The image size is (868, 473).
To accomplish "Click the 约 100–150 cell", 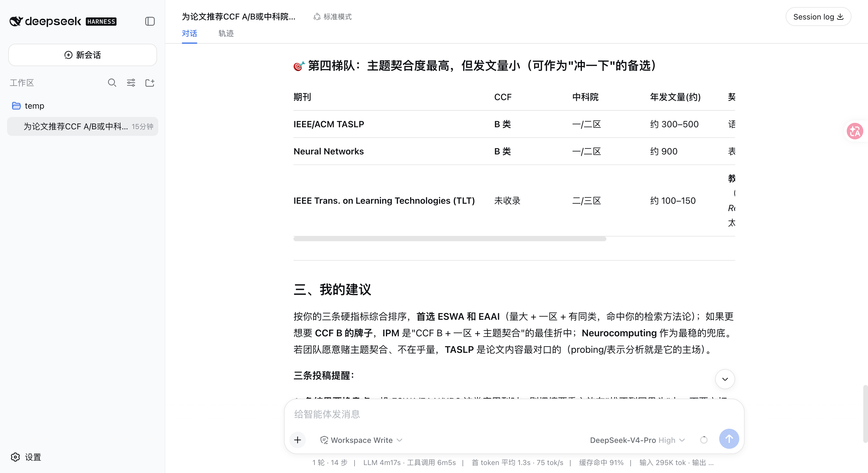I will point(673,201).
